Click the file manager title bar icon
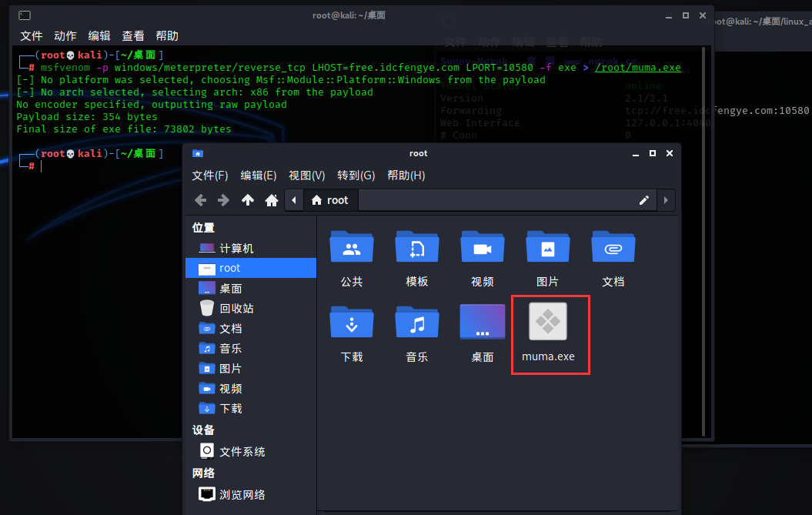The height and width of the screenshot is (515, 812). [x=198, y=153]
